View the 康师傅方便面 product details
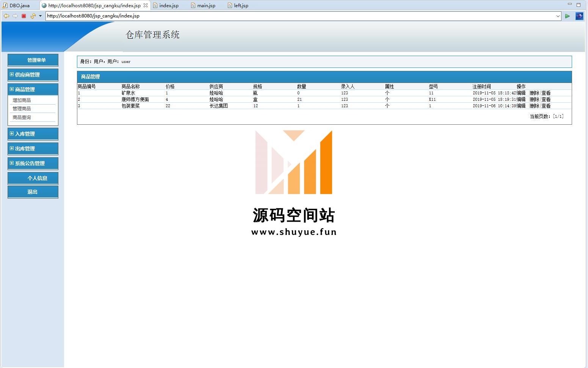Screen dimensions: 588x368 tap(546, 99)
